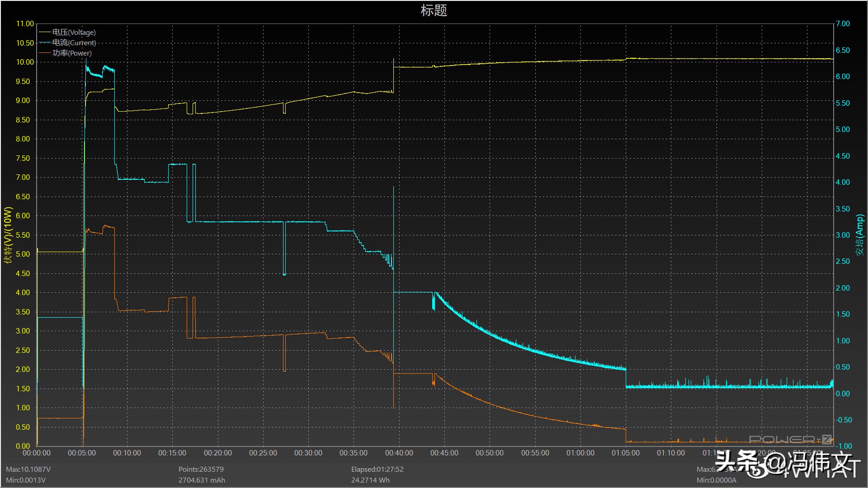Viewport: 868px width, 488px height.
Task: Click the 01:05:00 time axis marker
Action: 625,453
